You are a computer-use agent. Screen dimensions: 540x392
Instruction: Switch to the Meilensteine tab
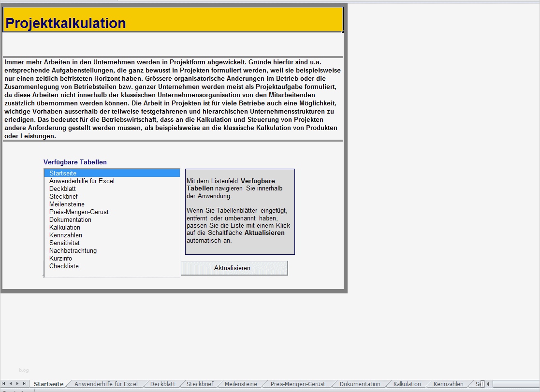[x=240, y=384]
